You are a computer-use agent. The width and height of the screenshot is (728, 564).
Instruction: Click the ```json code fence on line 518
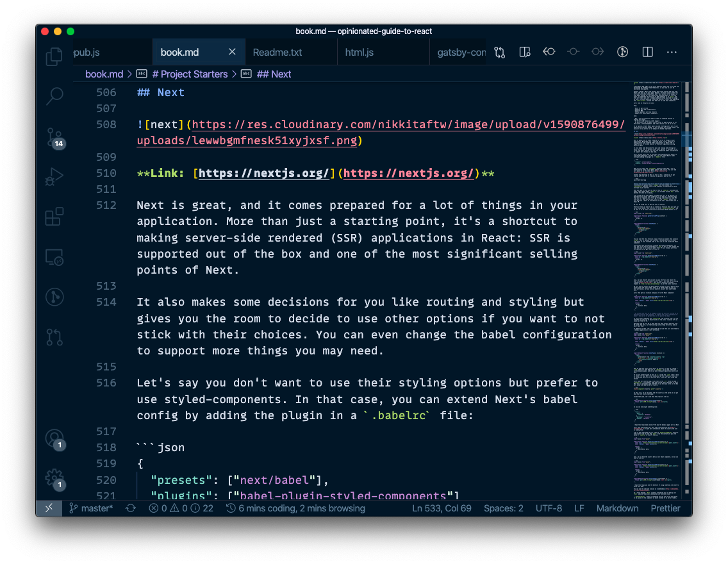(x=161, y=447)
